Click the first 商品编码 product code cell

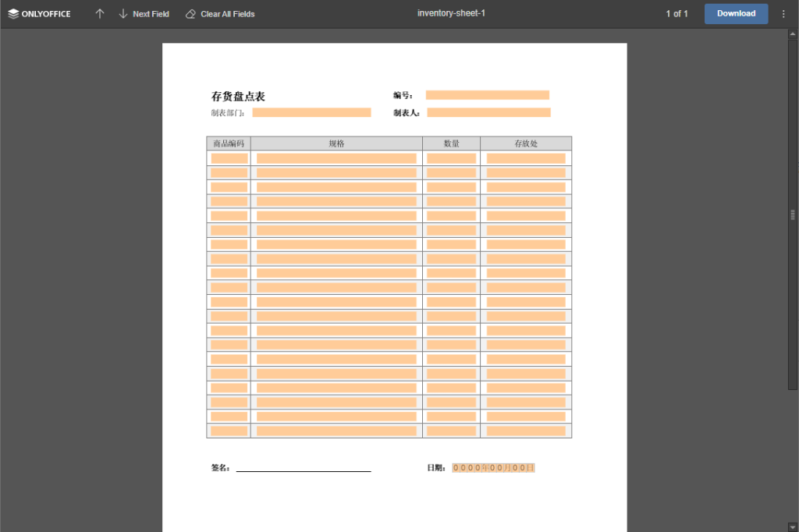pos(228,158)
